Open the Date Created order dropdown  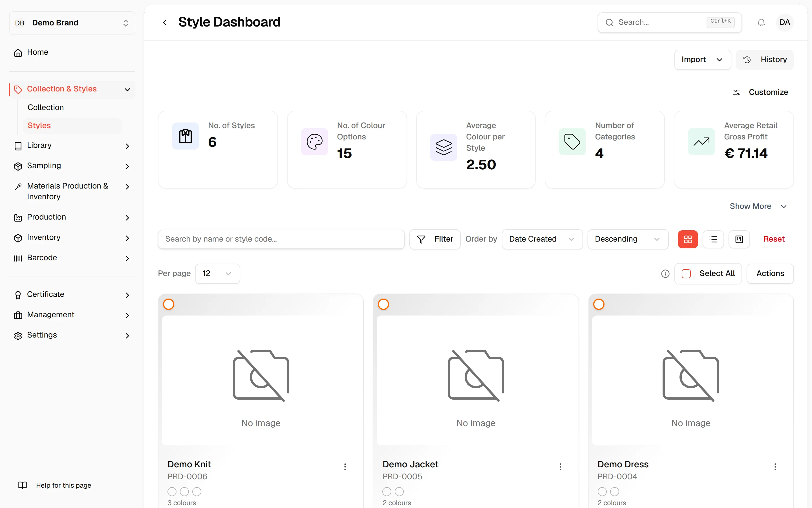coord(542,239)
